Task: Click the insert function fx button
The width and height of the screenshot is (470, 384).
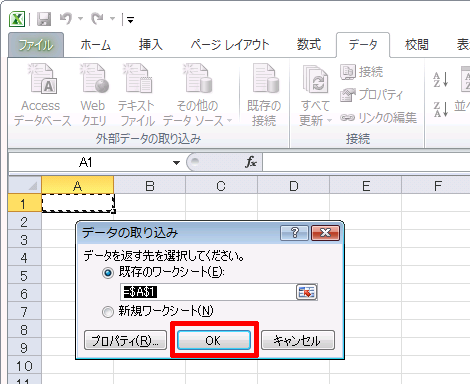Action: [x=251, y=162]
